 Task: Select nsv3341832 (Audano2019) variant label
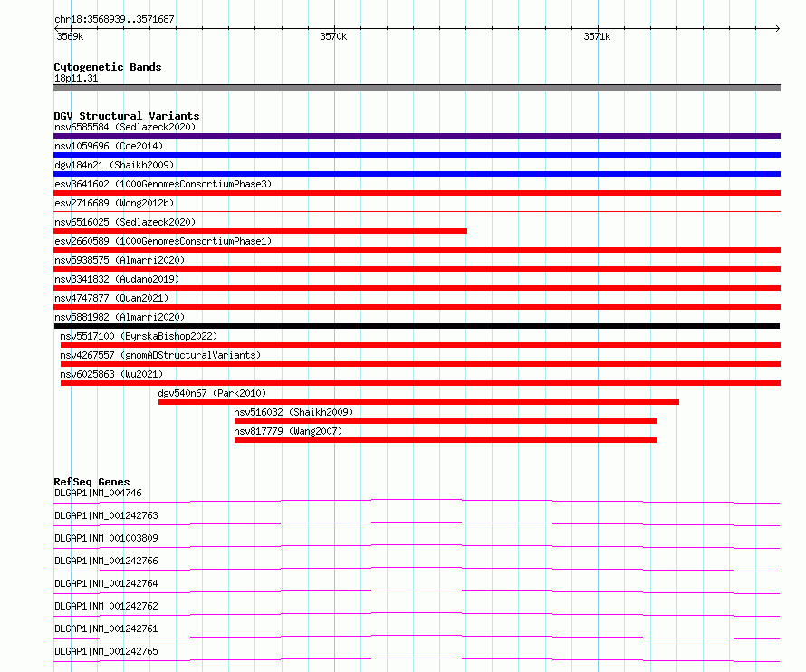pos(117,279)
